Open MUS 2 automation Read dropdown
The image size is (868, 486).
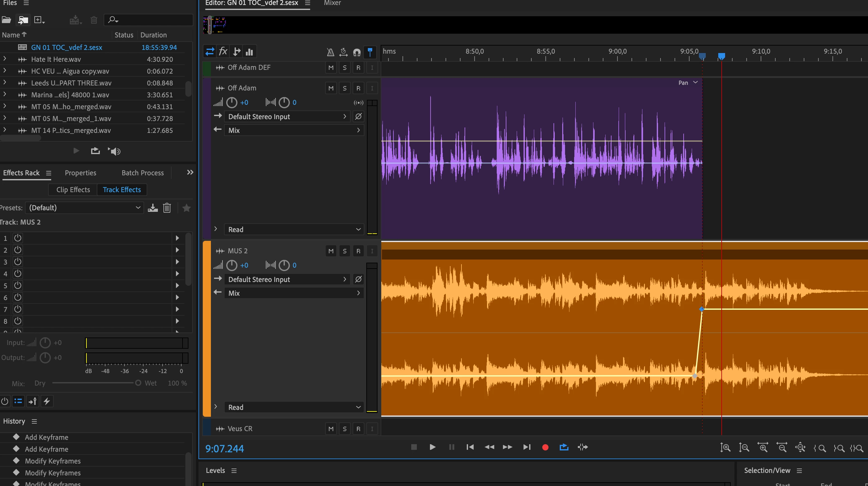point(294,407)
